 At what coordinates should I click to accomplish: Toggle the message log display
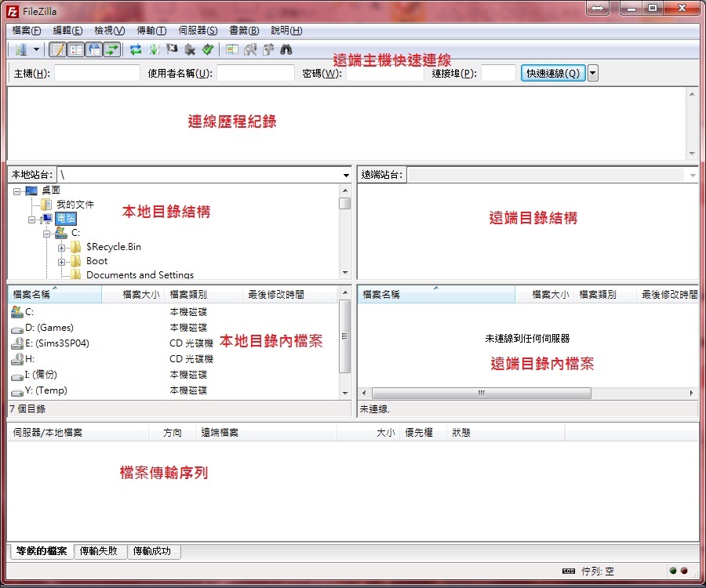click(x=57, y=49)
